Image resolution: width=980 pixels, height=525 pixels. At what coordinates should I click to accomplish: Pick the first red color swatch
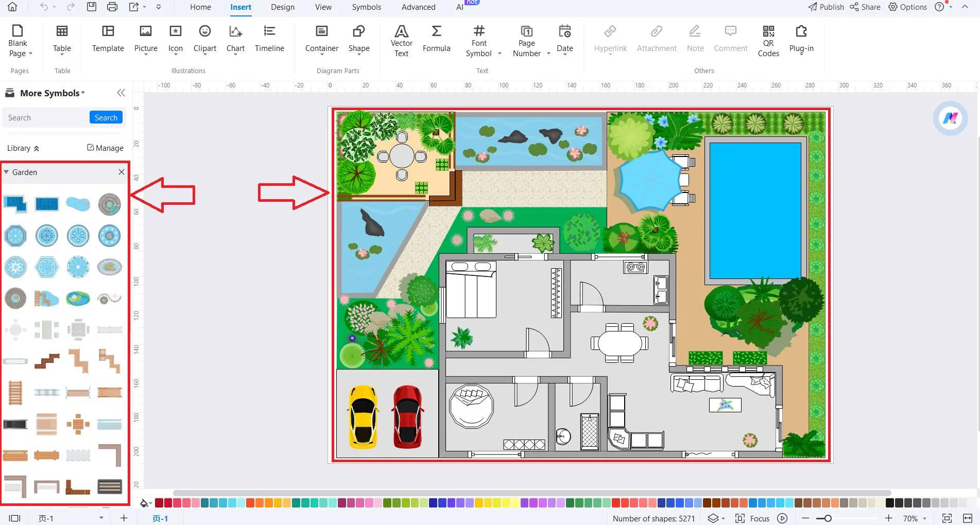coord(159,503)
